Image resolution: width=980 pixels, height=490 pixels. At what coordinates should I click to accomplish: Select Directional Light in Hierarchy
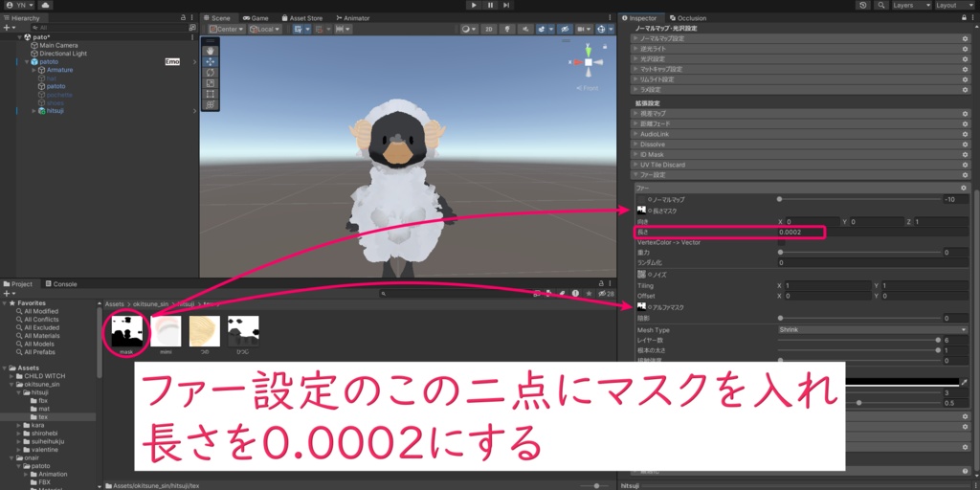point(63,54)
